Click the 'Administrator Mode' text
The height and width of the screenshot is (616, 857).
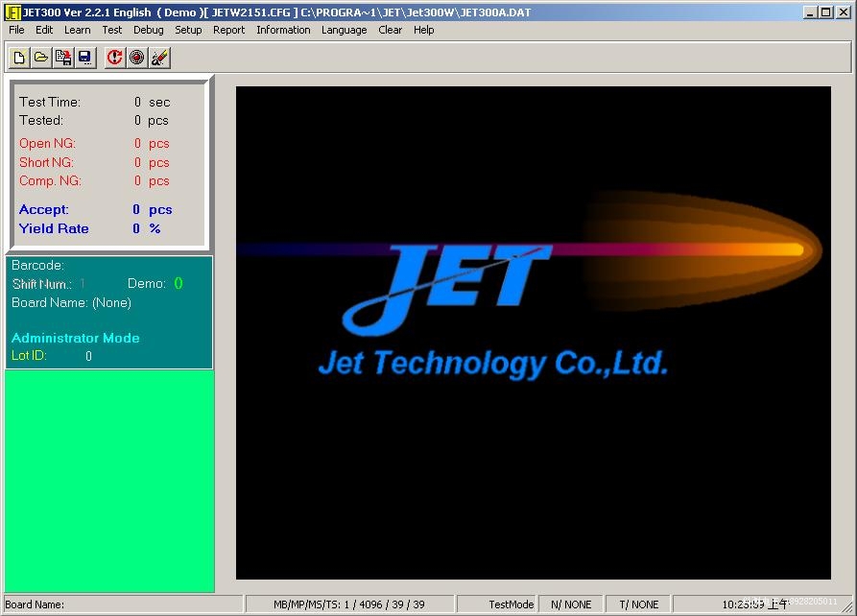click(x=76, y=338)
